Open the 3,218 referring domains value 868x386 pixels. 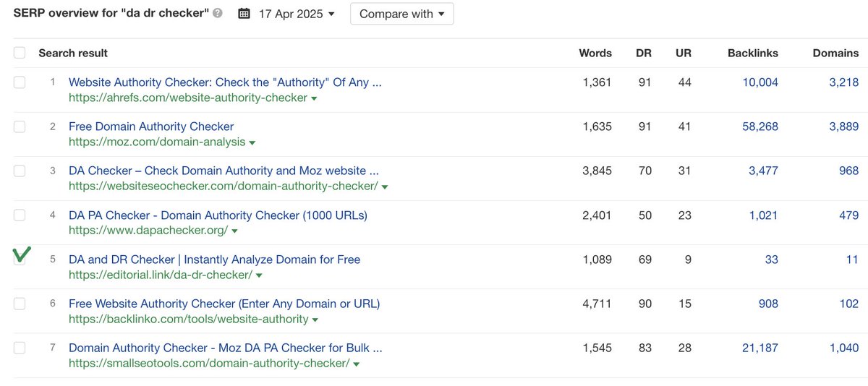[x=844, y=82]
